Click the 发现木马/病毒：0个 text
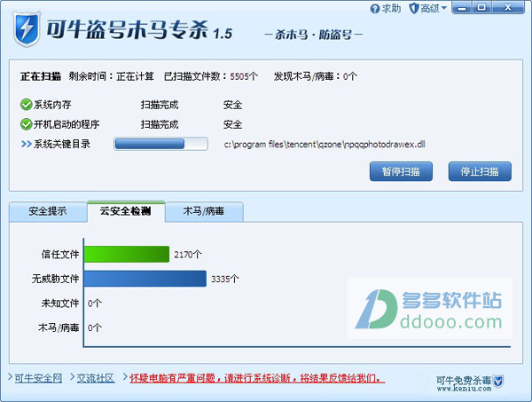Viewport: 532px width, 402px height. pos(315,76)
